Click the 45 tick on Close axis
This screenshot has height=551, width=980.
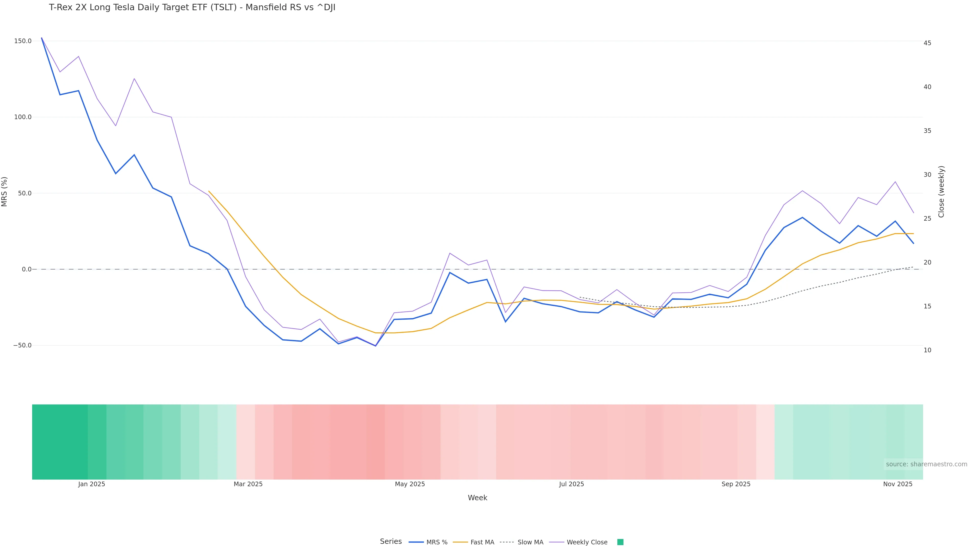pos(927,43)
